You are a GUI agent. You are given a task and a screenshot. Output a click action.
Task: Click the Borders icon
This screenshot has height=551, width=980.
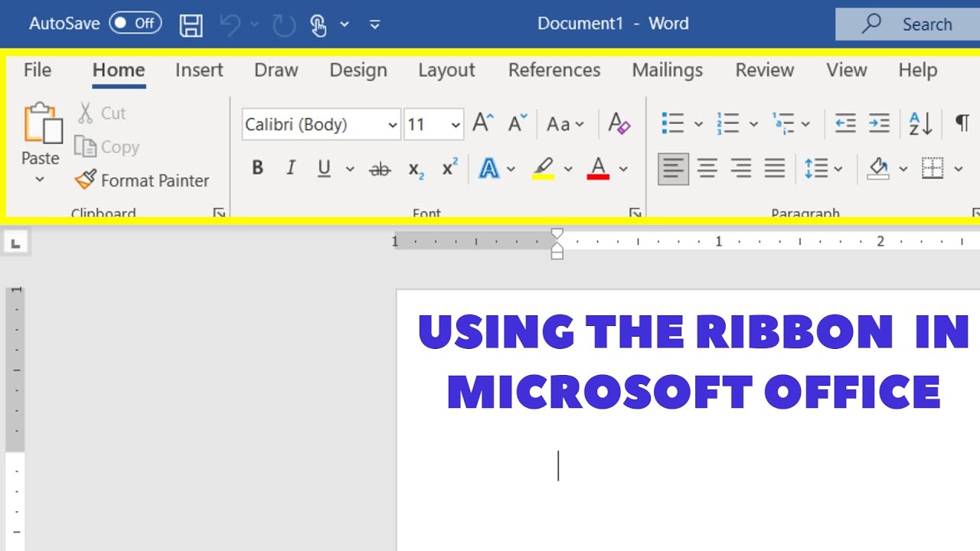[x=933, y=168]
